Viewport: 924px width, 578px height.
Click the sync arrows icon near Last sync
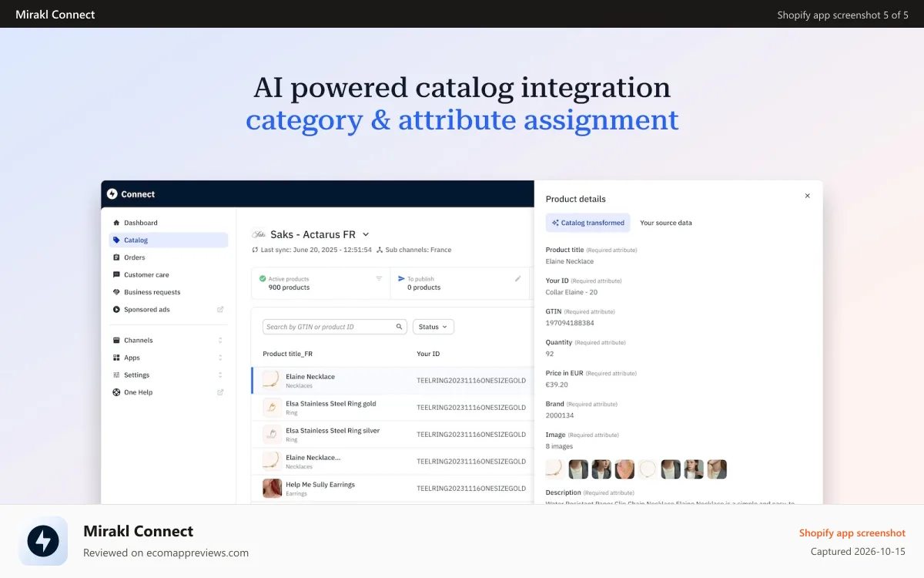255,250
